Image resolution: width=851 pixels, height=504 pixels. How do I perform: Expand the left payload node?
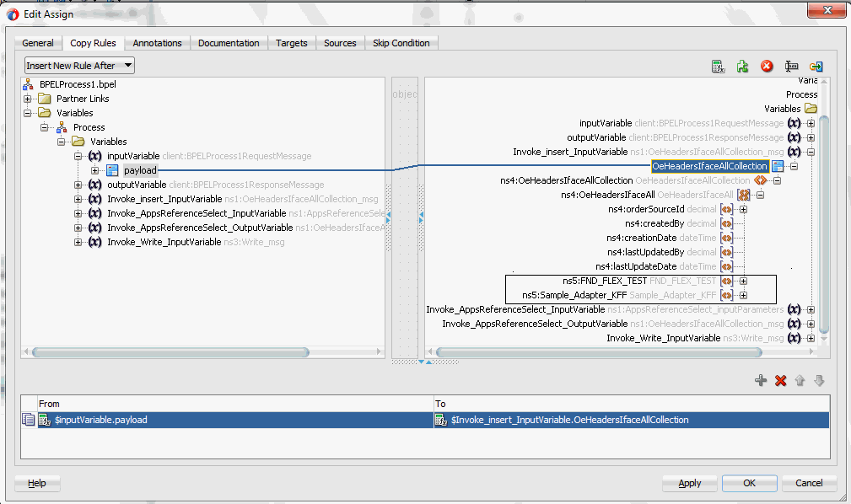95,170
